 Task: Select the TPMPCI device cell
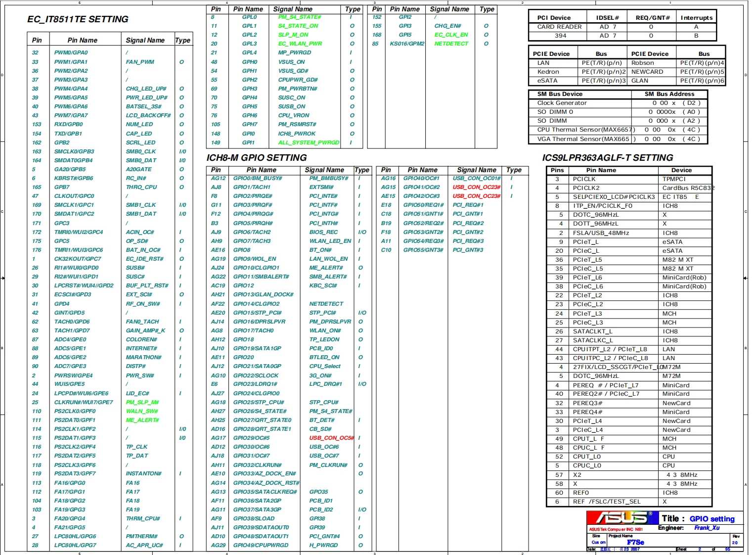pyautogui.click(x=674, y=179)
